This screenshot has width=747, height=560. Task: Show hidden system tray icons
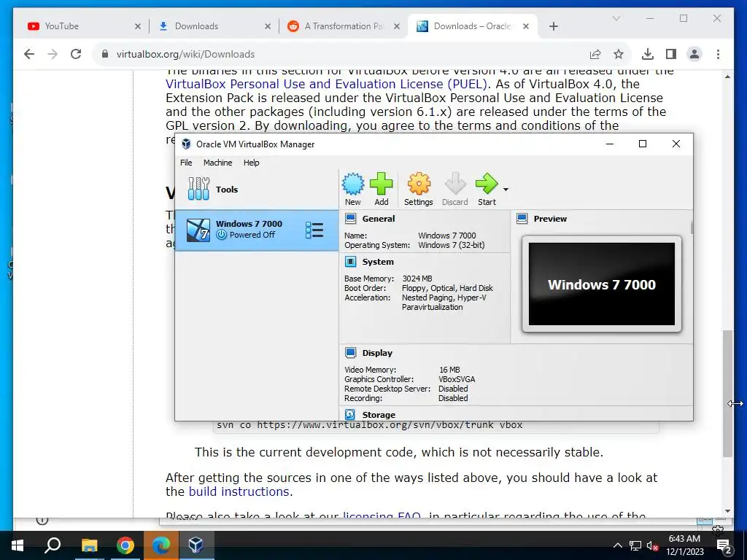[617, 545]
